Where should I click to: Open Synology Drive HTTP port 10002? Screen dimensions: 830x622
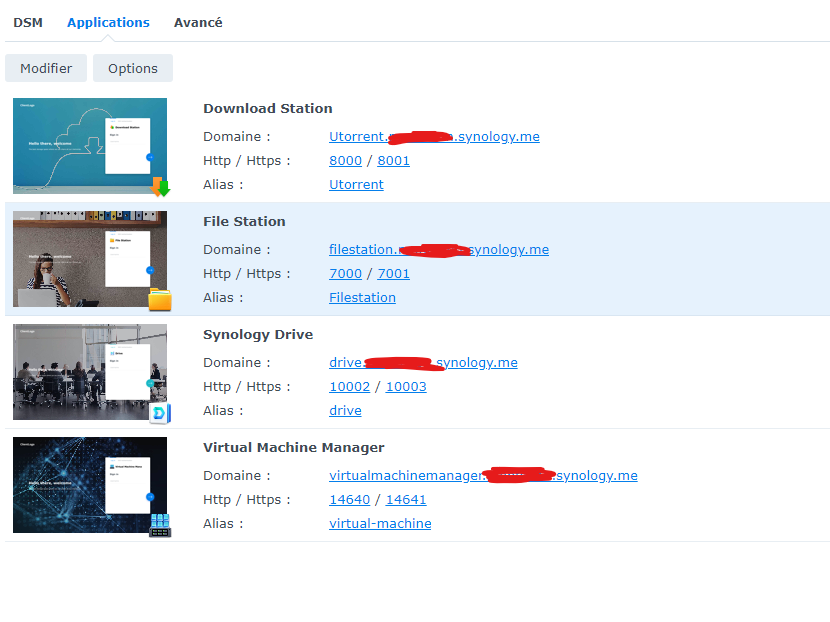click(x=349, y=386)
